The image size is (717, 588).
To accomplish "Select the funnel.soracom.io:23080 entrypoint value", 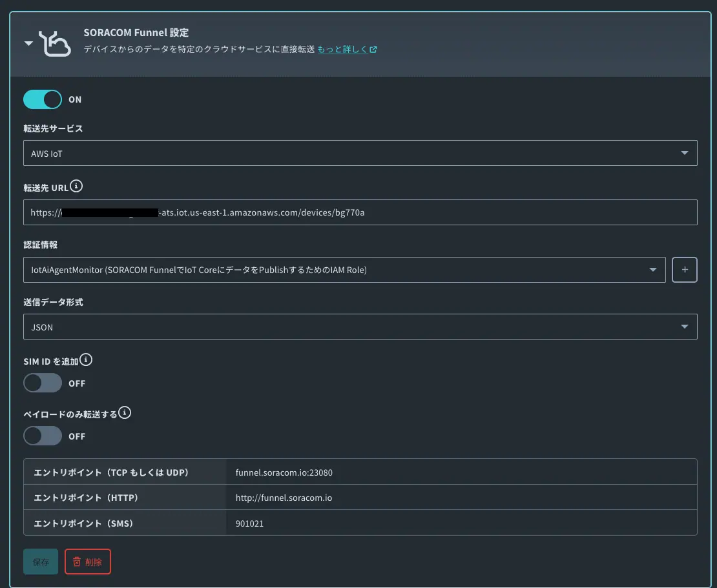I will (x=284, y=472).
